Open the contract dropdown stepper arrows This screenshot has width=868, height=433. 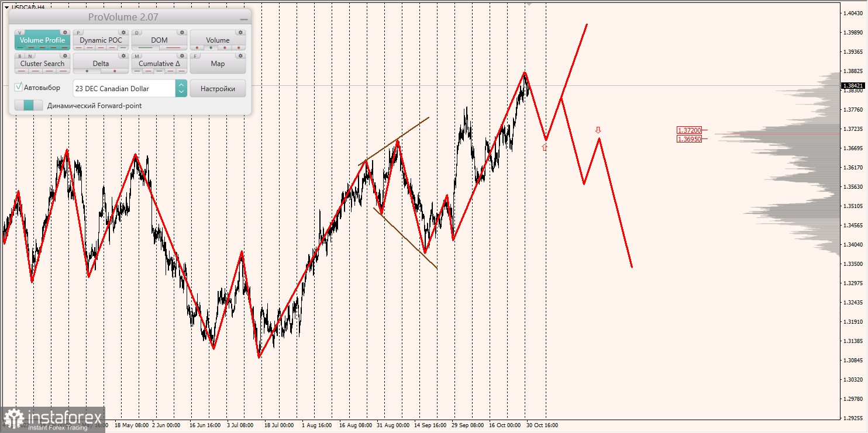181,88
